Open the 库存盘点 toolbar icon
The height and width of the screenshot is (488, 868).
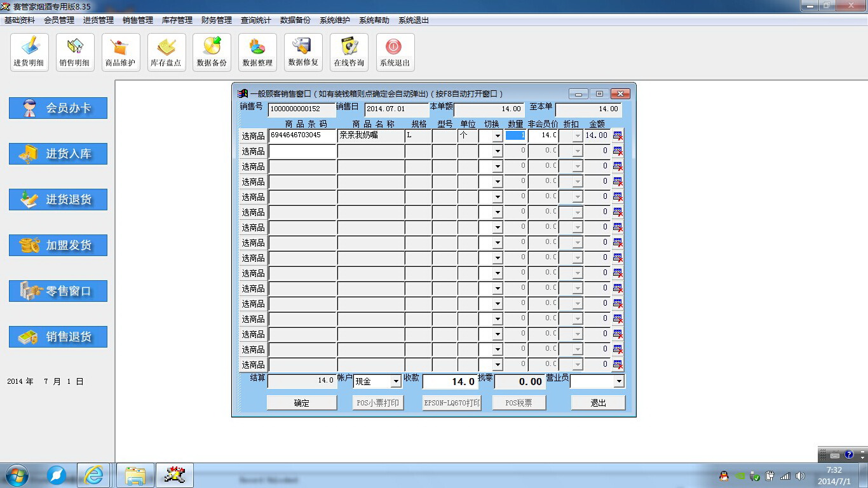[166, 52]
